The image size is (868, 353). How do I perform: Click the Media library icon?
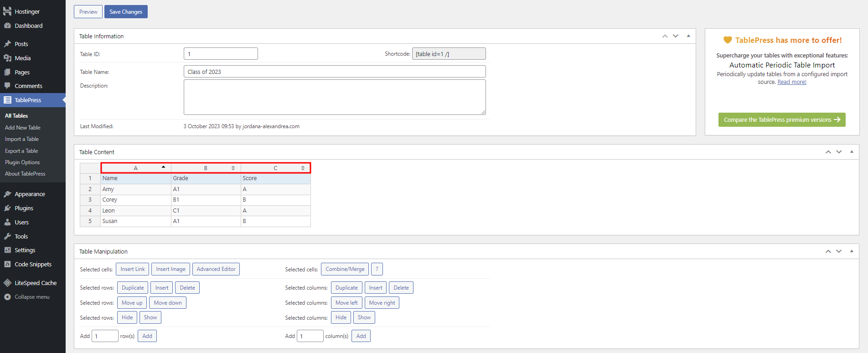coord(7,58)
